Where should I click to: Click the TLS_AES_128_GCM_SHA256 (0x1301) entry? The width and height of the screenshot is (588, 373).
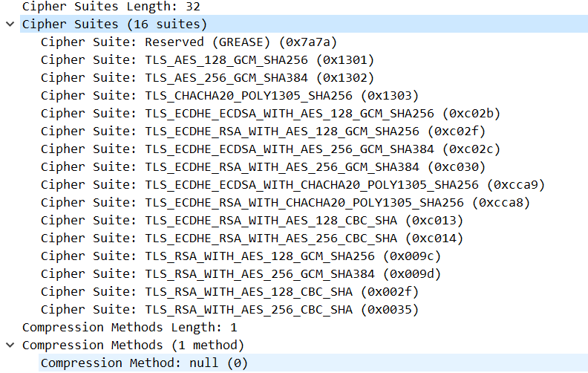tap(207, 59)
